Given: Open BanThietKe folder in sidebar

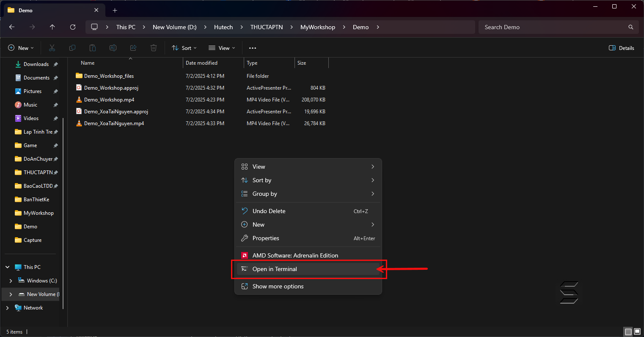Looking at the screenshot, I should 32,200.
